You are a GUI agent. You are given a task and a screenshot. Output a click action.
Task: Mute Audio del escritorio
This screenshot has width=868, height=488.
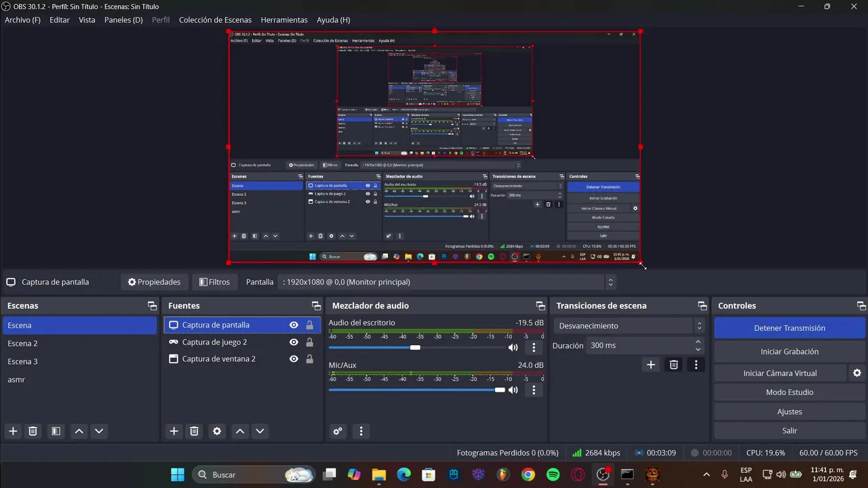[513, 348]
